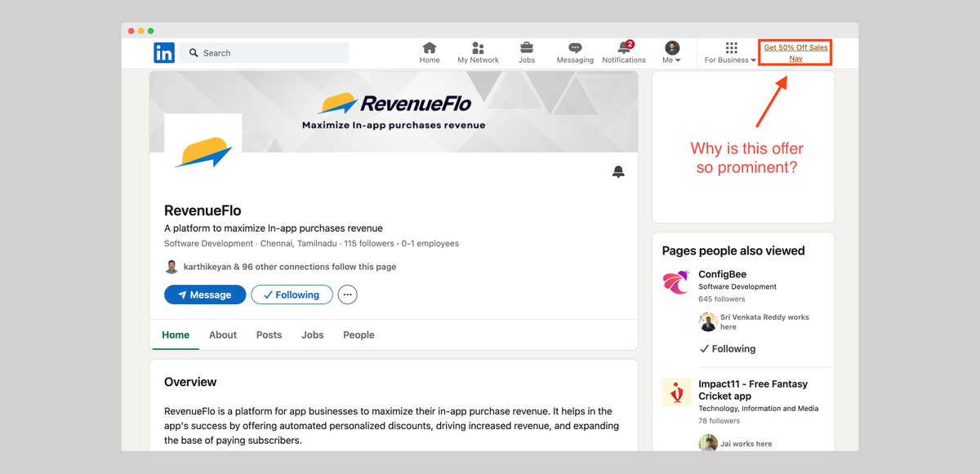Focus the LinkedIn Search field
980x474 pixels.
click(265, 53)
